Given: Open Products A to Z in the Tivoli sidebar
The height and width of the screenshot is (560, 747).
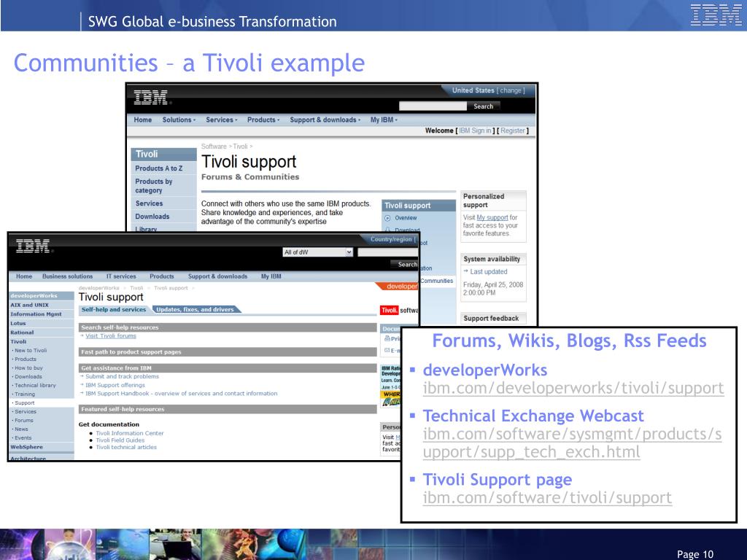Looking at the screenshot, I should click(x=158, y=168).
